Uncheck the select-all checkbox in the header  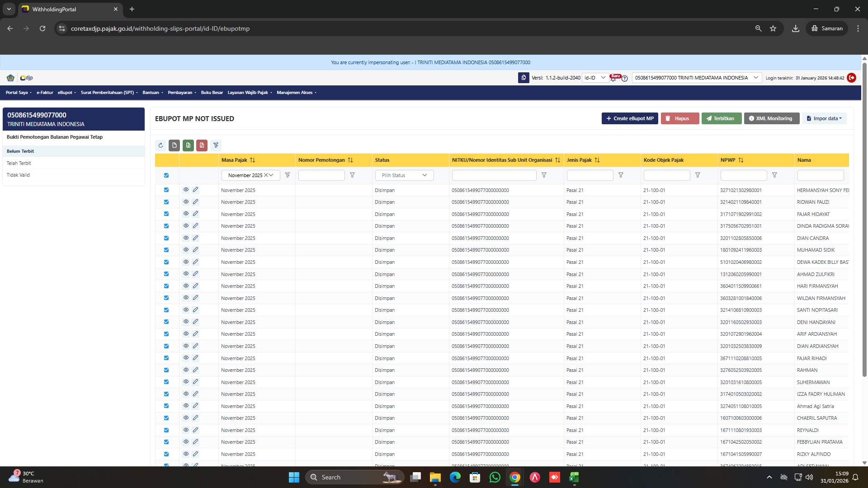click(x=166, y=175)
